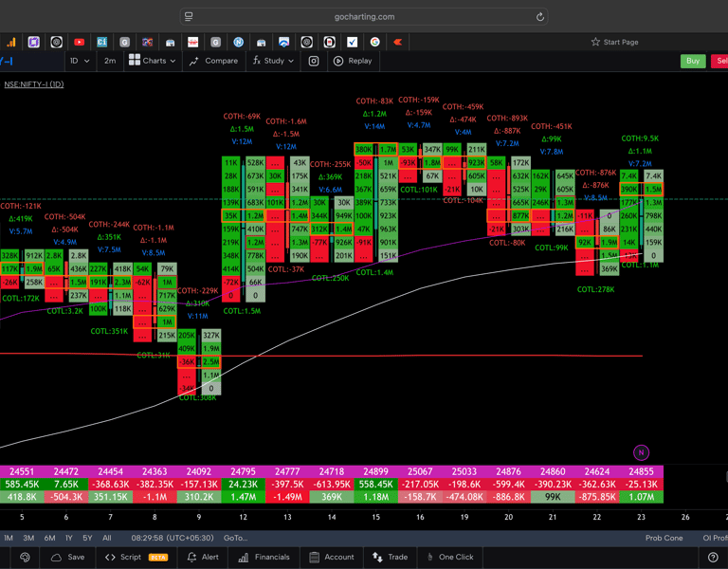
Task: Click the NSE:NIFTY-I (1D) symbol label
Action: [34, 84]
